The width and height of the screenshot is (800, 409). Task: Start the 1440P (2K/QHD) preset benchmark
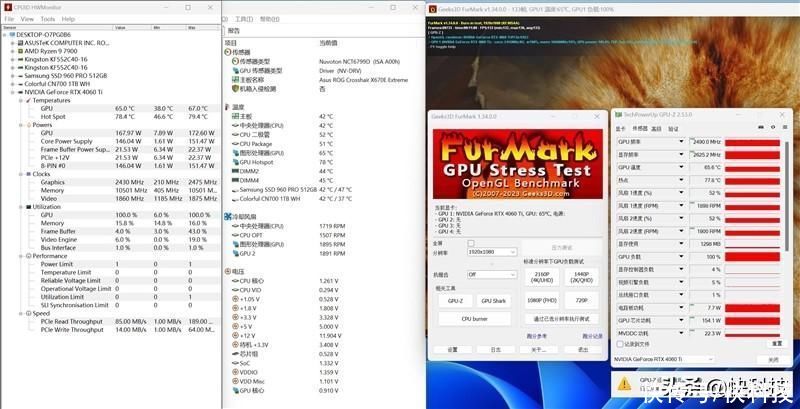(x=582, y=277)
